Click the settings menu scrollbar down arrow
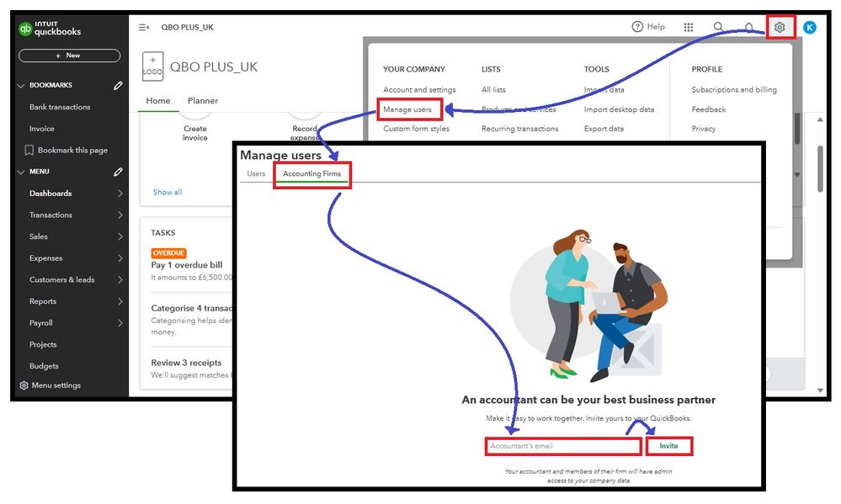Viewport: 841px width, 504px height. (x=797, y=174)
